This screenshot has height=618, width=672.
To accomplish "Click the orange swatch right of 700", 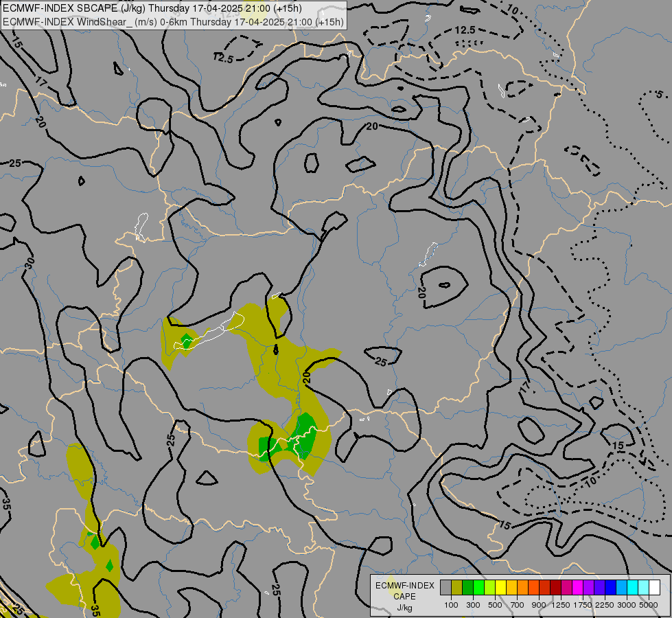I will 523,587.
